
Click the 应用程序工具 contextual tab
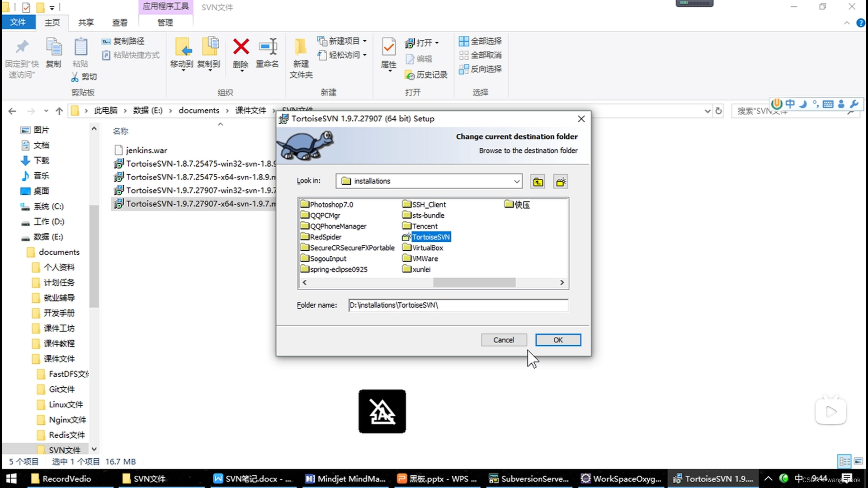click(165, 6)
